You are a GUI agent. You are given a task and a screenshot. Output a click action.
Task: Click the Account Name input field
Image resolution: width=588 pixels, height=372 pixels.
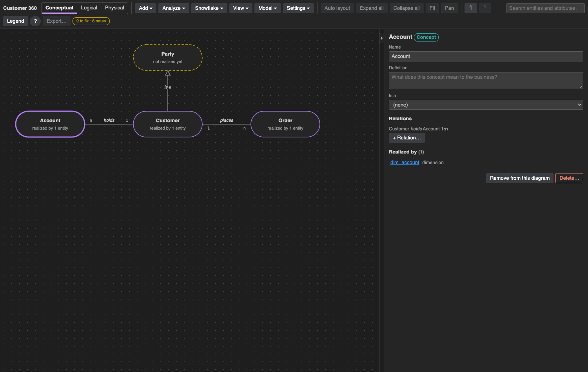[x=486, y=56]
